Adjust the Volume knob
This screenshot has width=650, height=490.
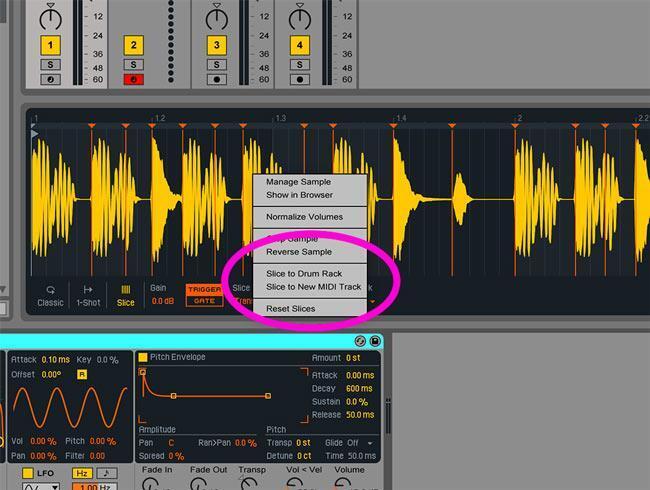tap(343, 483)
